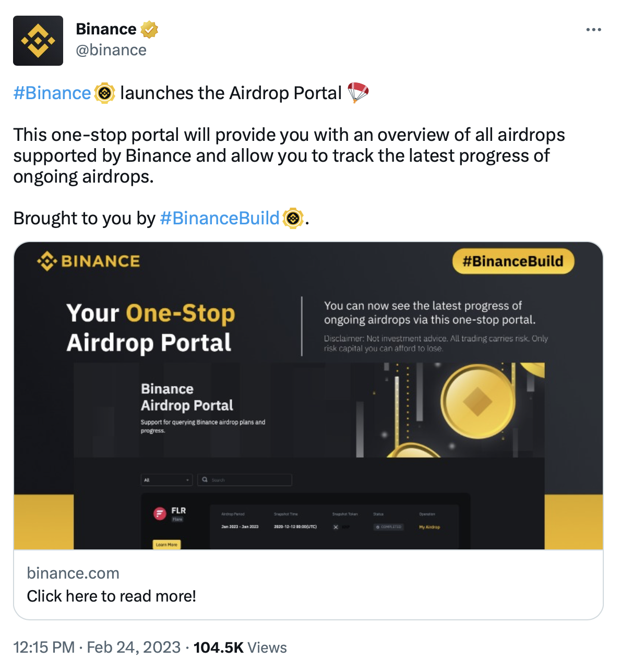Click the Binance coin emoji next to #BinanceBuild
The height and width of the screenshot is (672, 620).
[x=293, y=218]
